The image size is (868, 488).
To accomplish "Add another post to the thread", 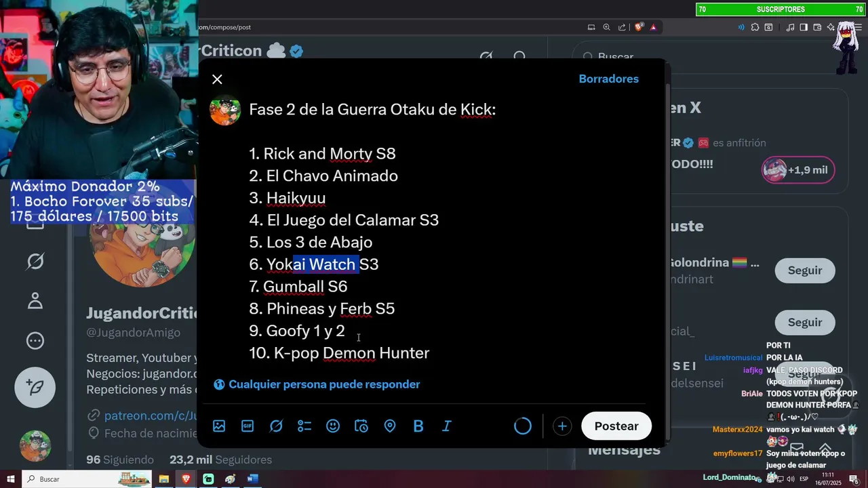I will pos(562,426).
